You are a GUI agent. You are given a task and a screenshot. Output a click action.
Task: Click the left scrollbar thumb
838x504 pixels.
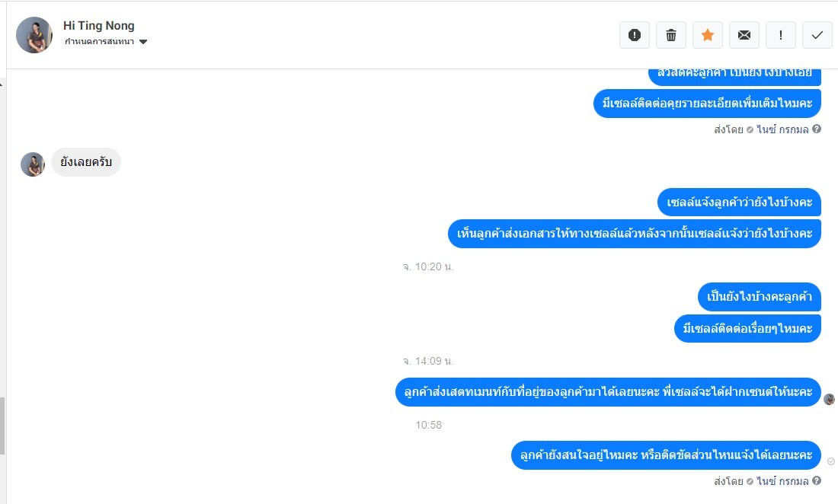(x=2, y=426)
